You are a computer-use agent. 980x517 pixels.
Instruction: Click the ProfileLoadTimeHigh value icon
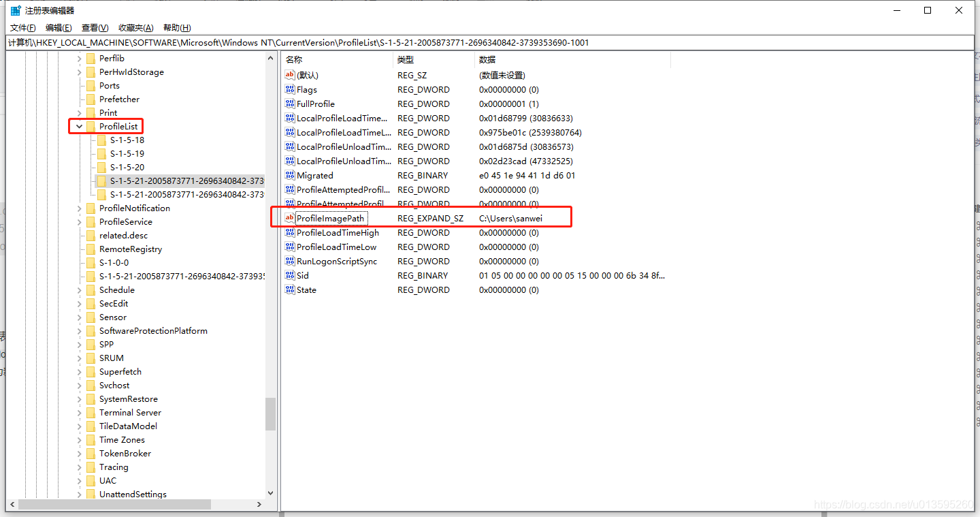tap(290, 232)
